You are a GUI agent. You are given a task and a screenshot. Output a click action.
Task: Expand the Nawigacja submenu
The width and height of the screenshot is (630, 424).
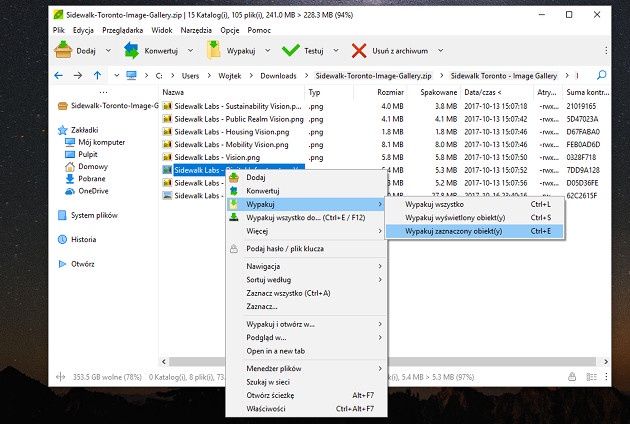coord(307,266)
